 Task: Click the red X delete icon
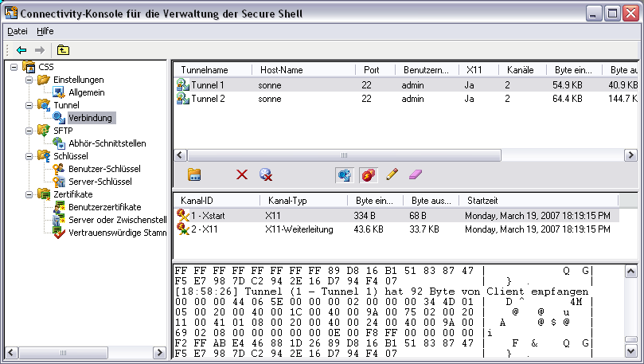click(x=242, y=174)
